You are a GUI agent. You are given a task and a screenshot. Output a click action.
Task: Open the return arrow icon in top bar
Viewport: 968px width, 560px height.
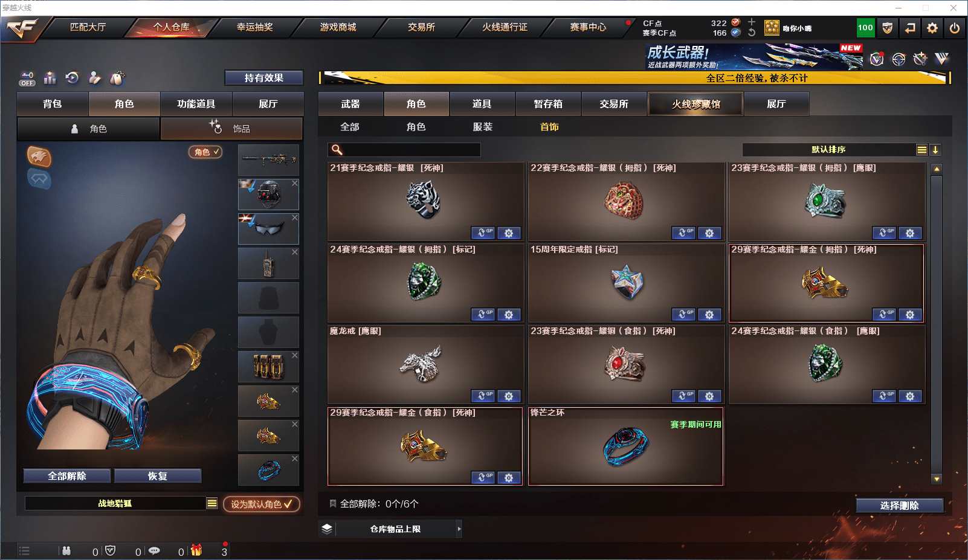point(910,28)
